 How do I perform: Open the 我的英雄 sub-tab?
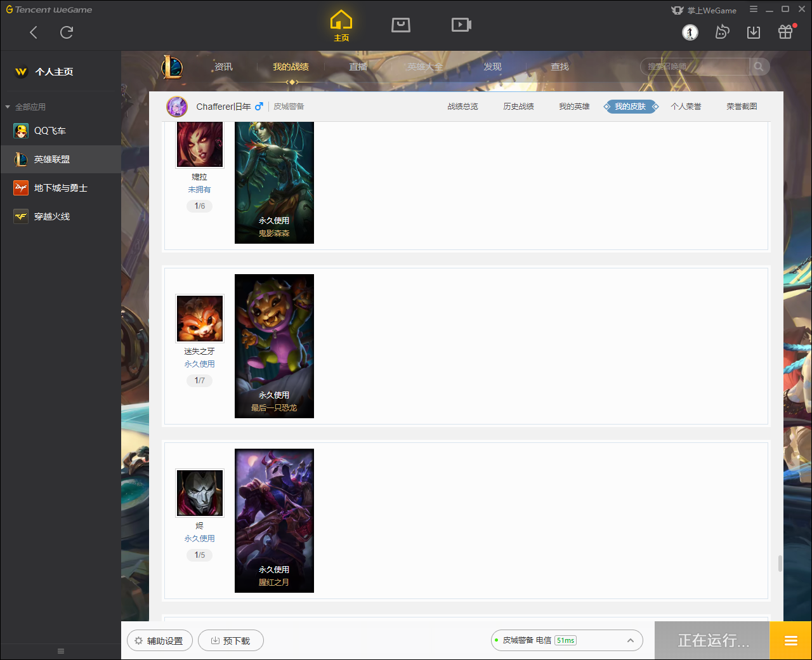tap(574, 107)
